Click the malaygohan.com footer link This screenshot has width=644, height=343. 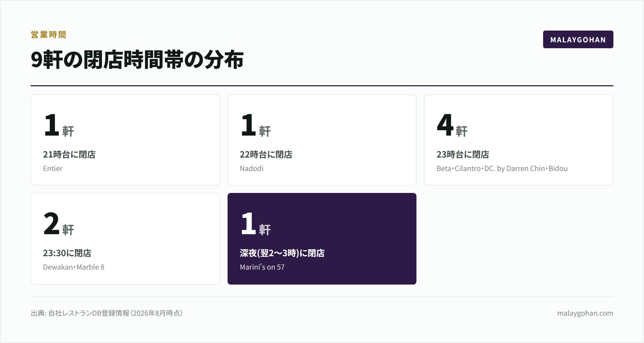click(585, 313)
